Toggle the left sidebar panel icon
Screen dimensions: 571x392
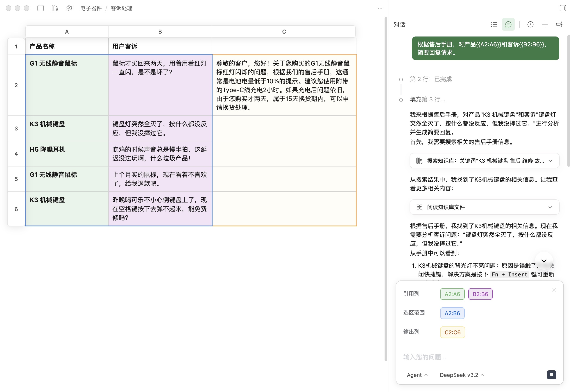(41, 8)
